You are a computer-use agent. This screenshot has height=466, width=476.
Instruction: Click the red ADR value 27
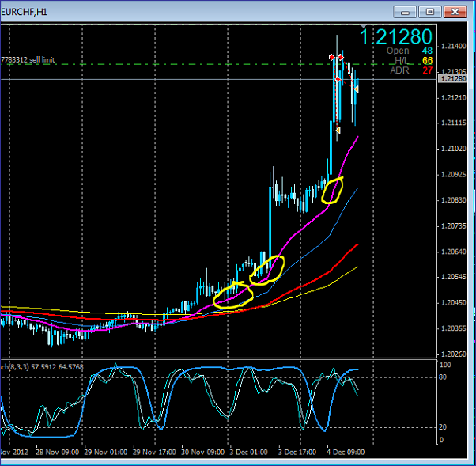point(428,70)
